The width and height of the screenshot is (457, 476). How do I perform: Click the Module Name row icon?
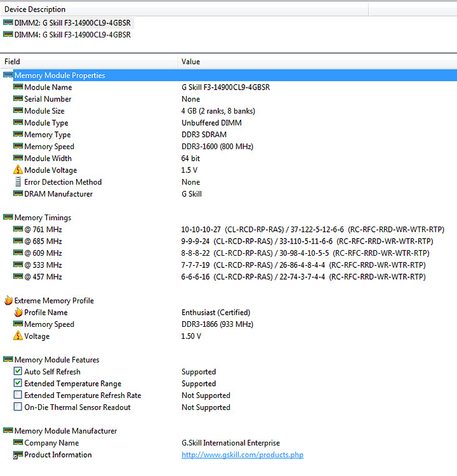point(18,87)
